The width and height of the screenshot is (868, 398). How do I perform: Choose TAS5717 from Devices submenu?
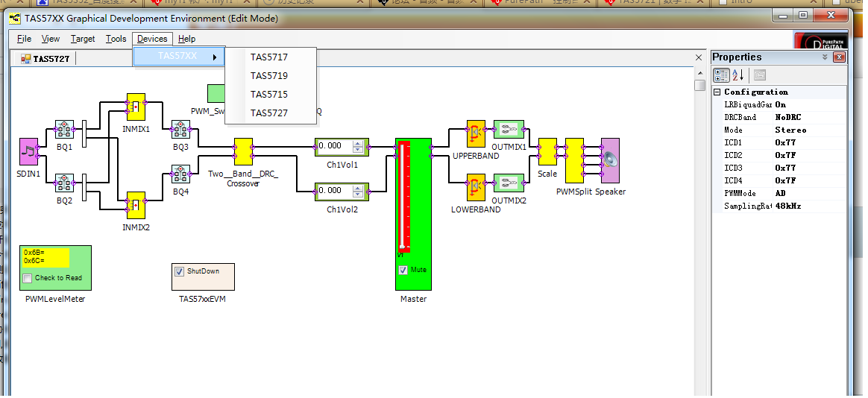(271, 57)
